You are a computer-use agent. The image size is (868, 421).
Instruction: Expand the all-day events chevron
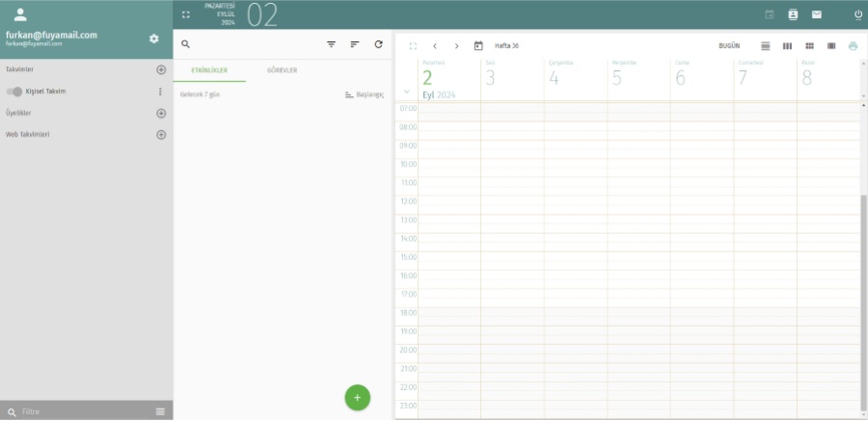406,92
